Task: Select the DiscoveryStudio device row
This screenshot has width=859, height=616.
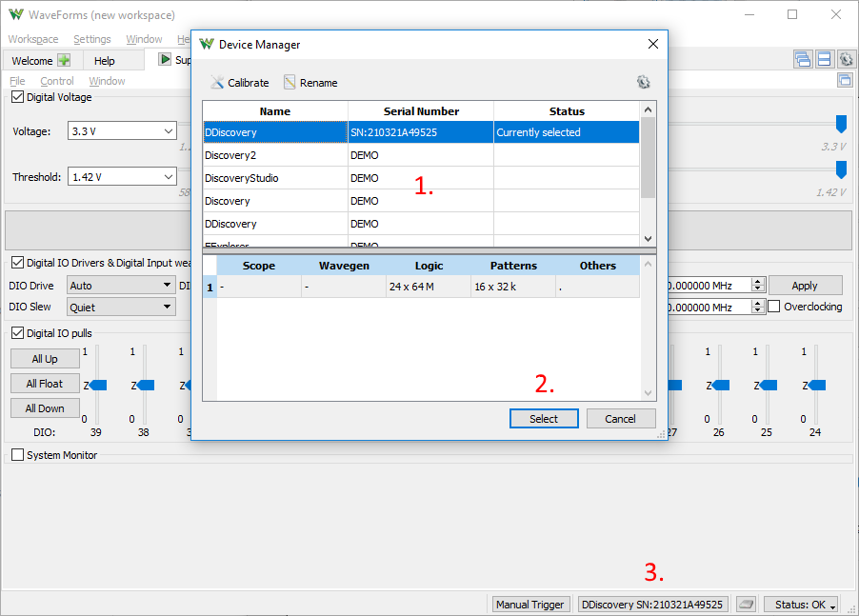Action: 421,178
